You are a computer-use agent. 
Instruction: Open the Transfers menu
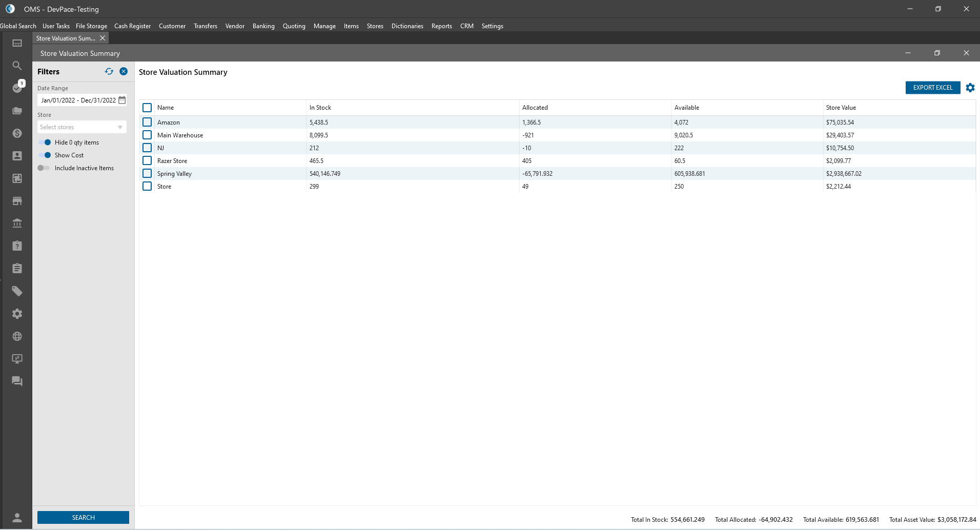pyautogui.click(x=206, y=26)
